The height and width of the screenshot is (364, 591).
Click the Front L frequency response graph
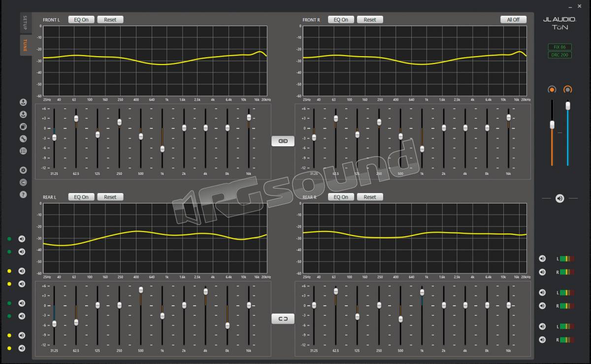[155, 61]
